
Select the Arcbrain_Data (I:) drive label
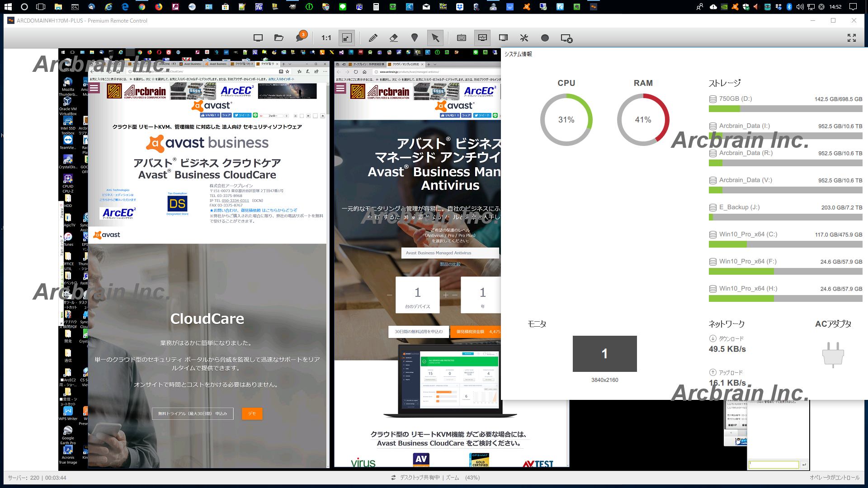pos(744,126)
